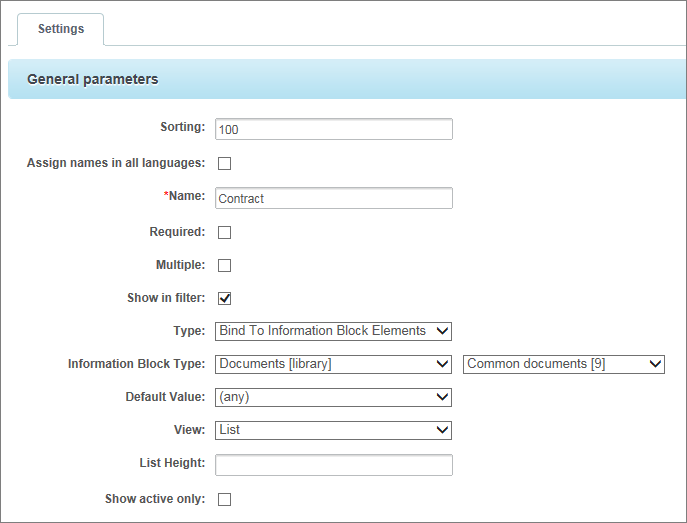Check the Required checkbox

click(x=224, y=232)
